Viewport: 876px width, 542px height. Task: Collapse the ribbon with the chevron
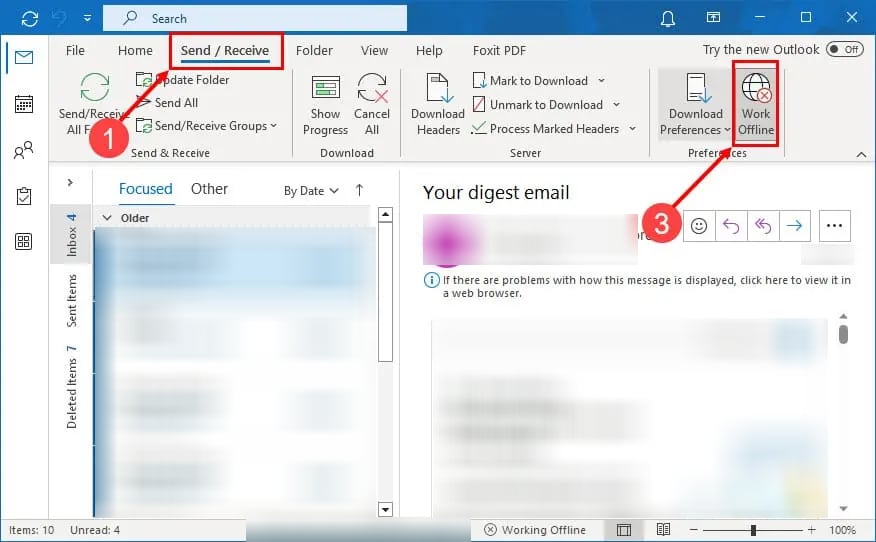pos(861,154)
